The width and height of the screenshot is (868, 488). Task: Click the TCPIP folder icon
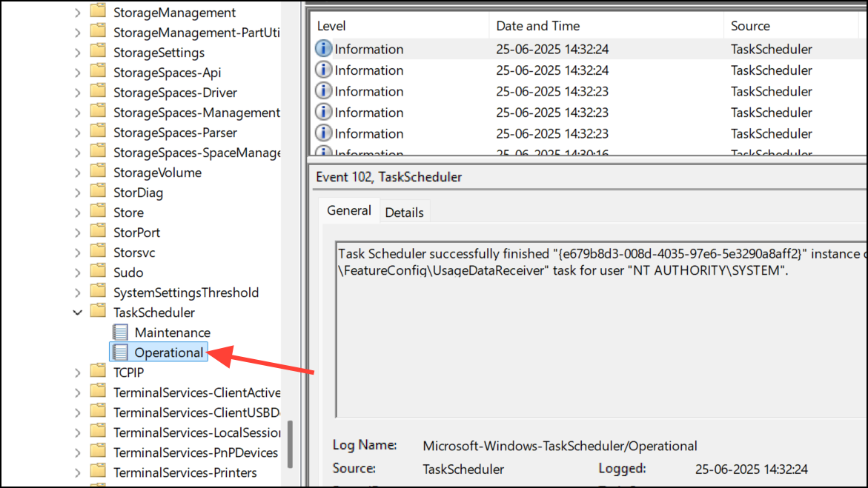pyautogui.click(x=98, y=372)
